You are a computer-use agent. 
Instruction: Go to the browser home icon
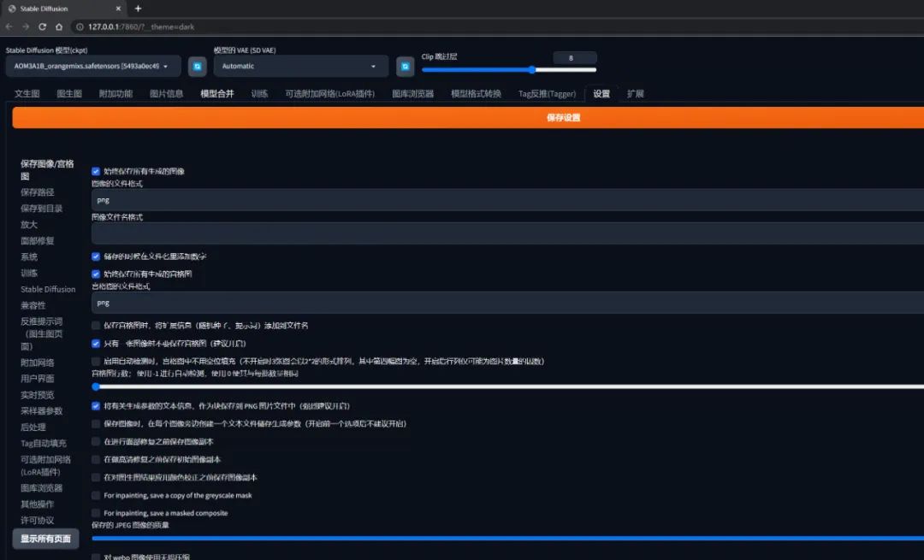coord(59,27)
